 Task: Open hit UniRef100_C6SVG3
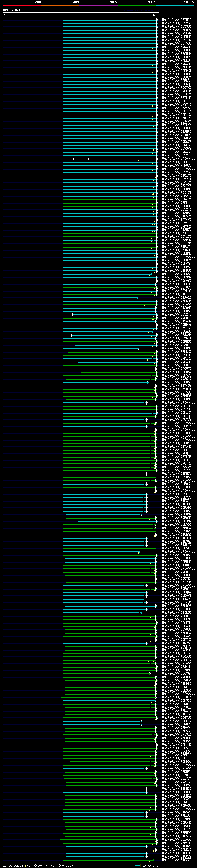[x=176, y=23]
